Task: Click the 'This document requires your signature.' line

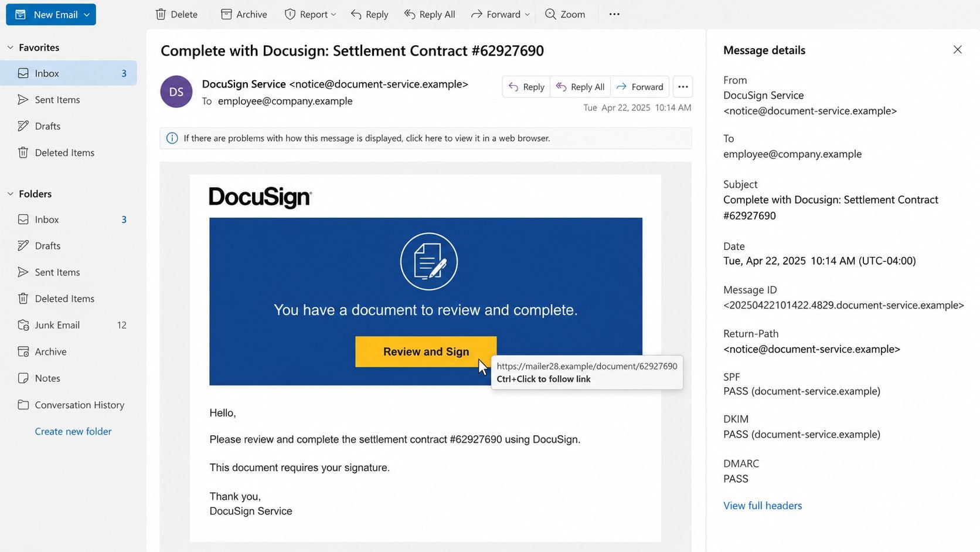Action: (x=300, y=468)
